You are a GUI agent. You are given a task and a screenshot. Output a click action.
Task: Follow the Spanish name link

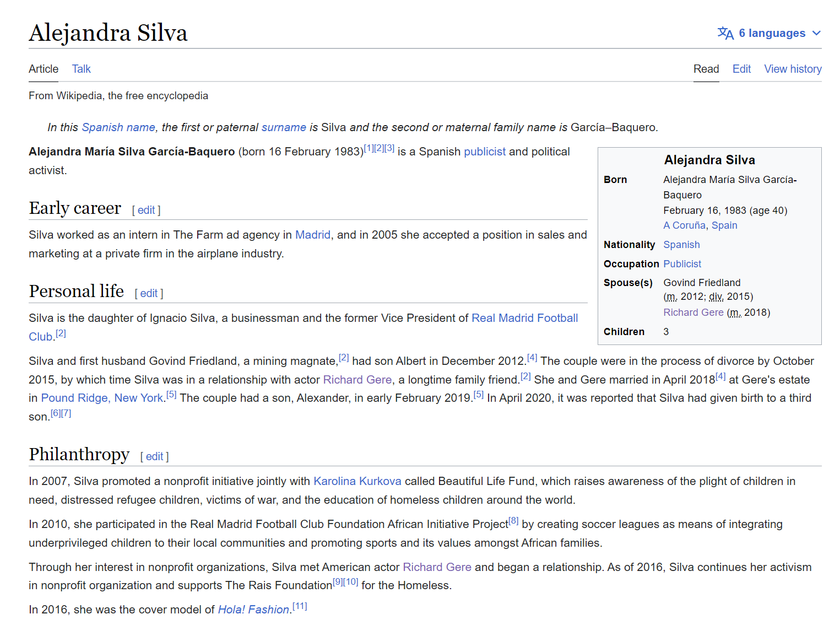118,127
